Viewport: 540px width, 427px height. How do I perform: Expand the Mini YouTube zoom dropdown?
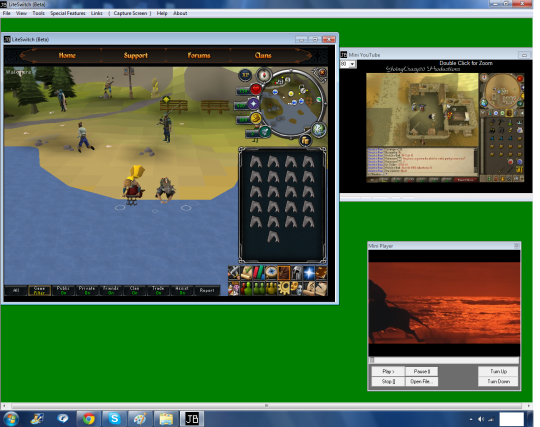coord(352,64)
